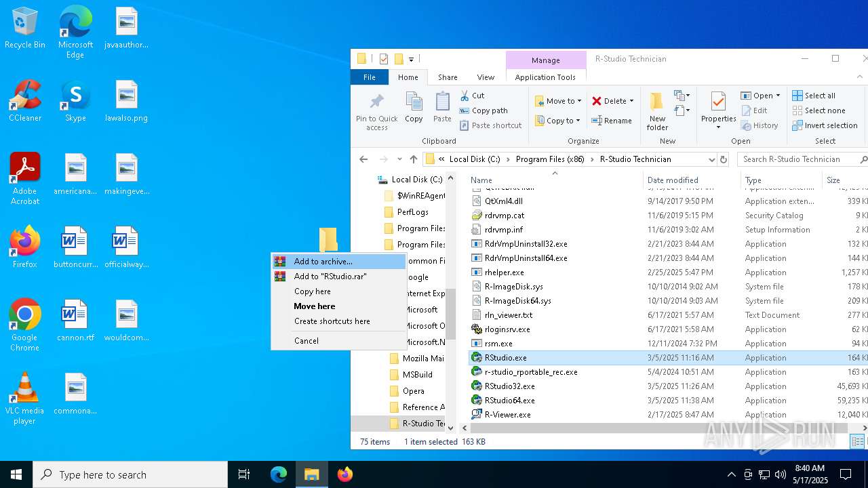Go back using the Back arrow
868x488 pixels.
363,159
